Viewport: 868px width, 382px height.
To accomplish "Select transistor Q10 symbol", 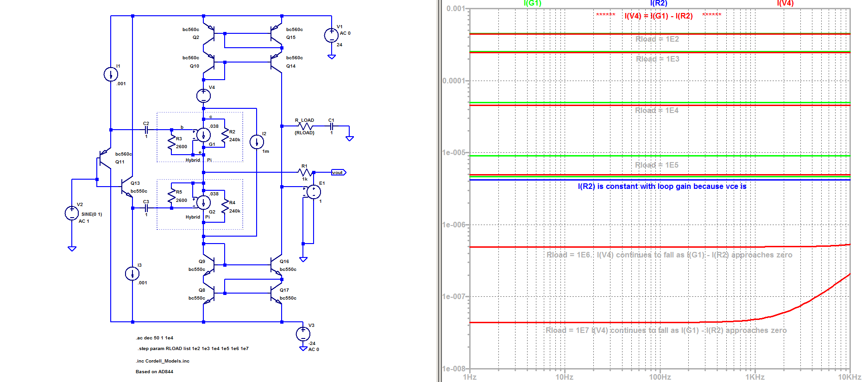I will 209,62.
